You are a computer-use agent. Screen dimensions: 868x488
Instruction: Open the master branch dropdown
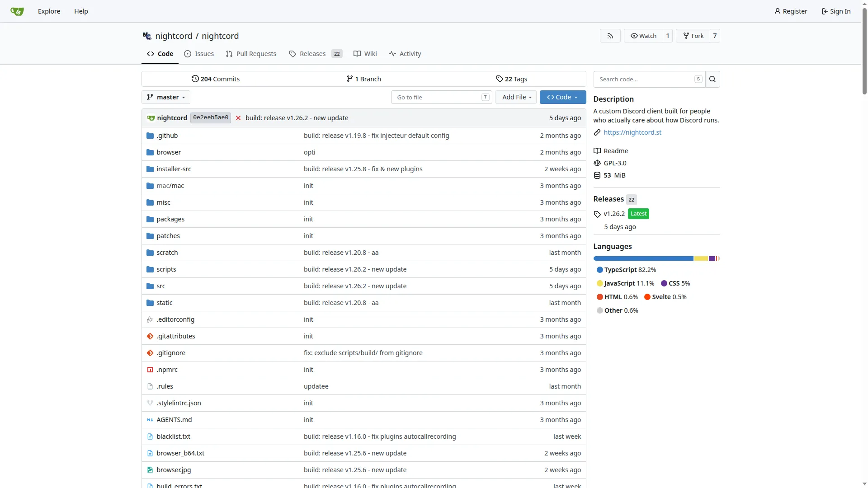[166, 97]
